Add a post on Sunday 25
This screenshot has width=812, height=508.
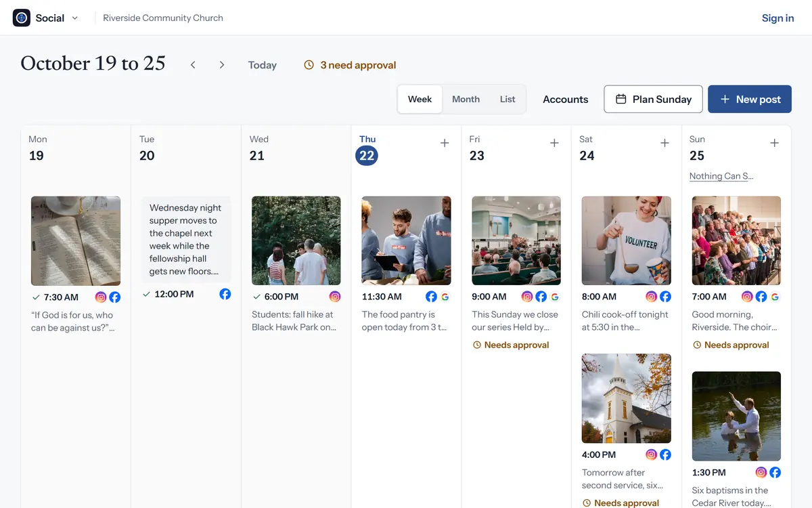pos(775,143)
